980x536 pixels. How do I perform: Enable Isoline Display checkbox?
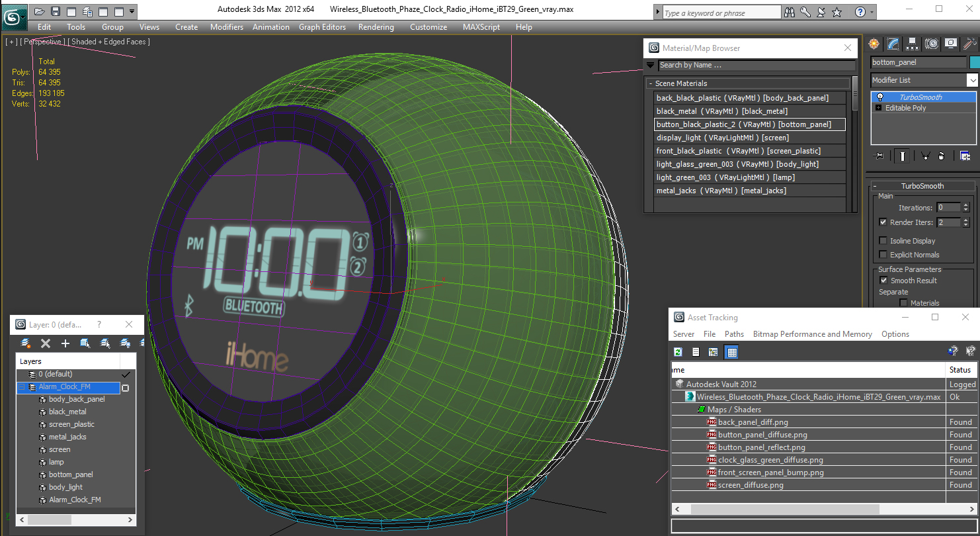[x=883, y=241]
